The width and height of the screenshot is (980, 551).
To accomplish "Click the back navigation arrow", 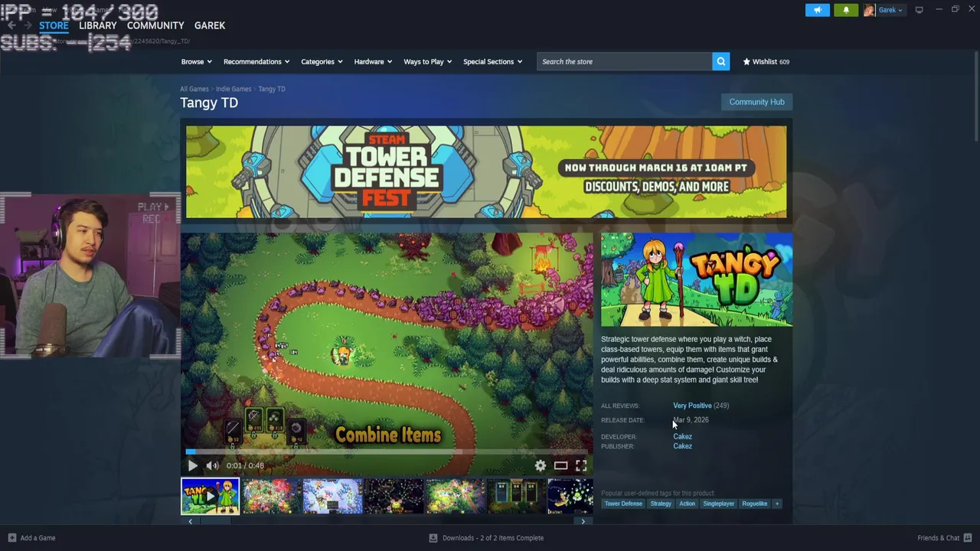I will coord(11,25).
